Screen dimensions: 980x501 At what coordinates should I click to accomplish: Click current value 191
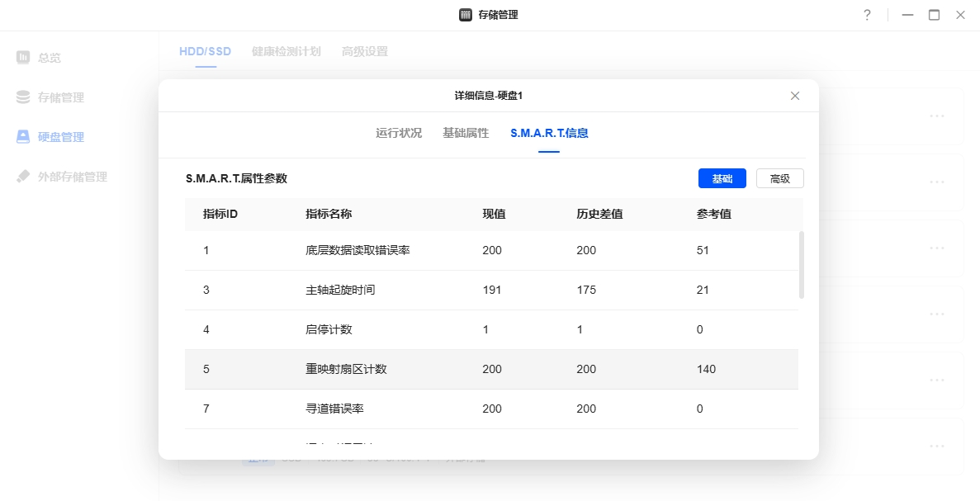click(x=492, y=290)
